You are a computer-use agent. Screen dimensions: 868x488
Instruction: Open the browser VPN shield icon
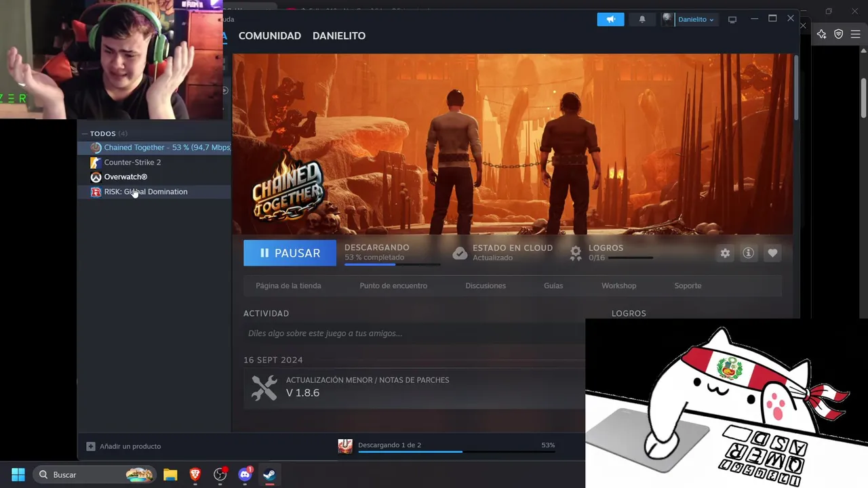coord(839,34)
